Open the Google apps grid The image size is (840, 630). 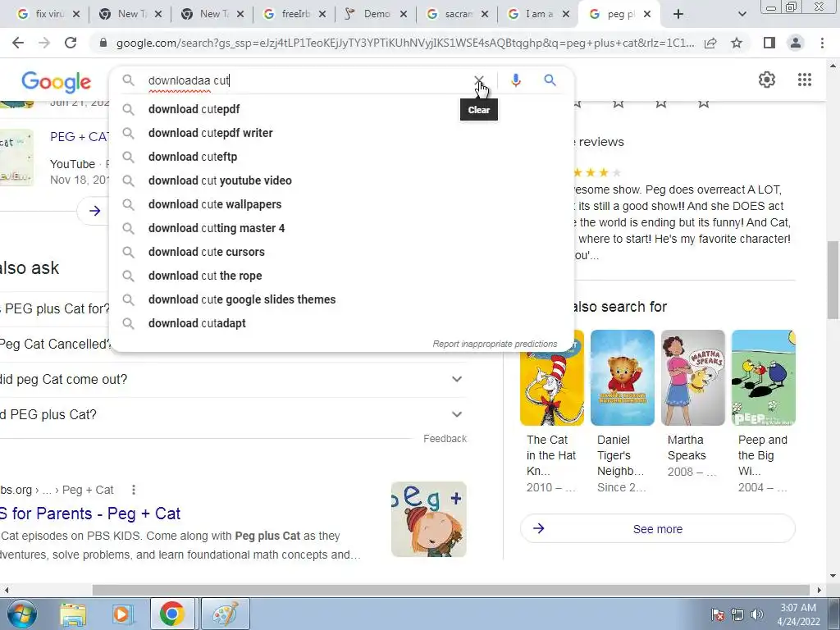coord(804,80)
